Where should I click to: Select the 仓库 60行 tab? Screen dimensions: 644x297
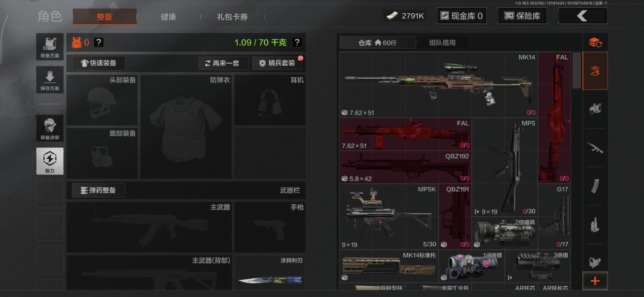click(378, 43)
